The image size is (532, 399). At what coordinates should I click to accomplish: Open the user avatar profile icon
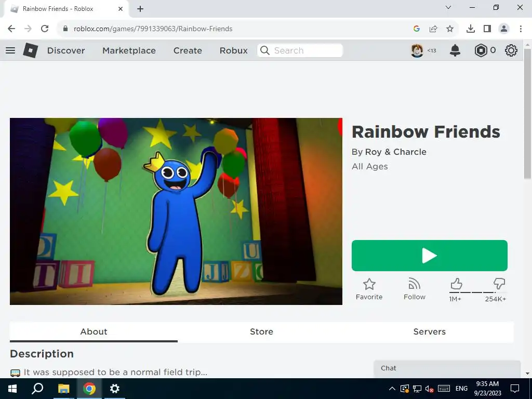click(x=417, y=50)
